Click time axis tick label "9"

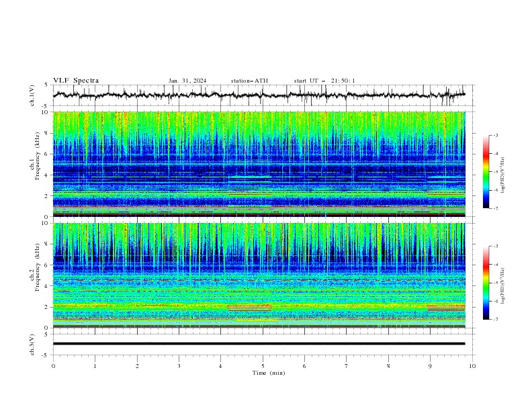(430, 366)
